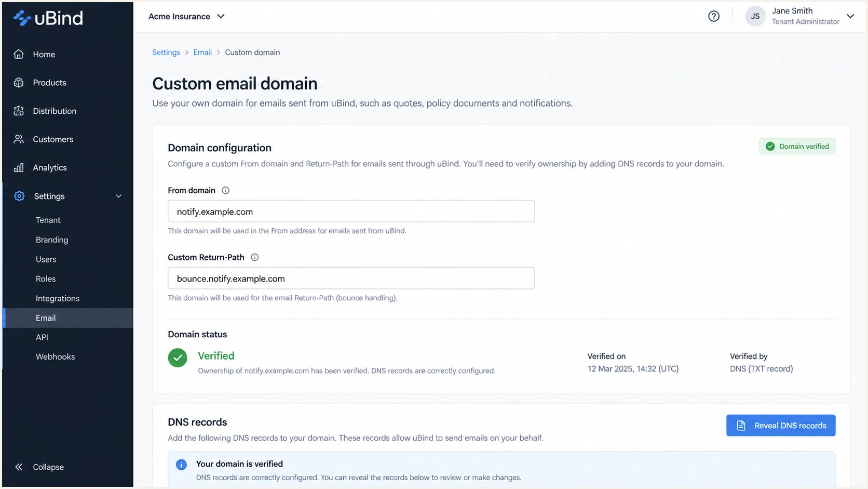Click the green Verified checkmark icon

click(x=178, y=358)
